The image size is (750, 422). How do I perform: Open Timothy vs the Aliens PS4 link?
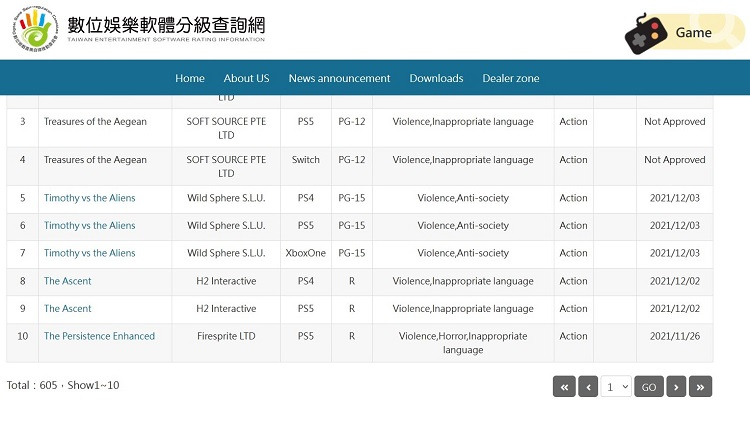pyautogui.click(x=89, y=198)
